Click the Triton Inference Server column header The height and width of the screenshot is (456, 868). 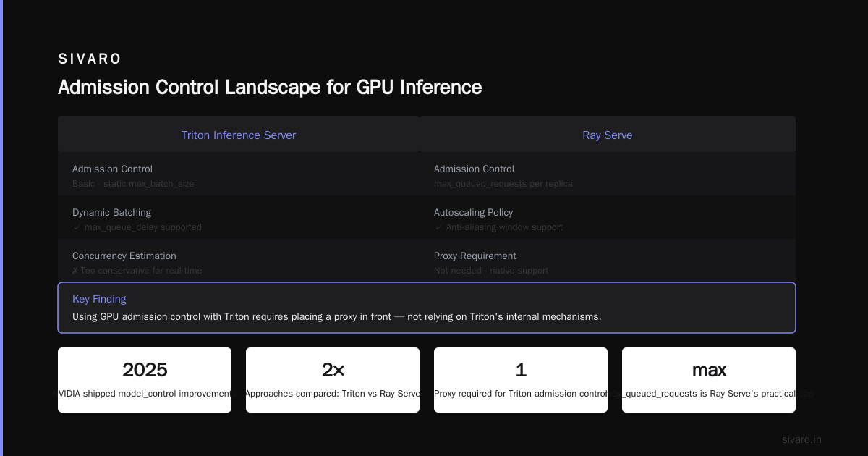239,135
